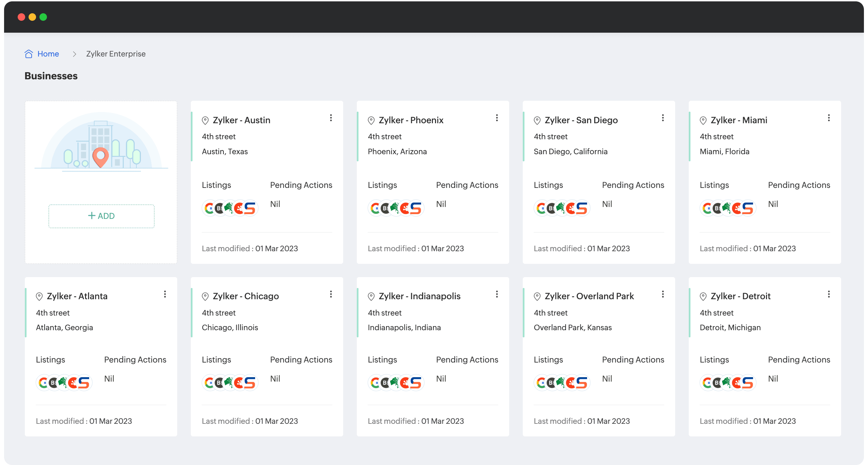The width and height of the screenshot is (868, 465).
Task: Open options menu for Zylker - Miami
Action: [829, 118]
